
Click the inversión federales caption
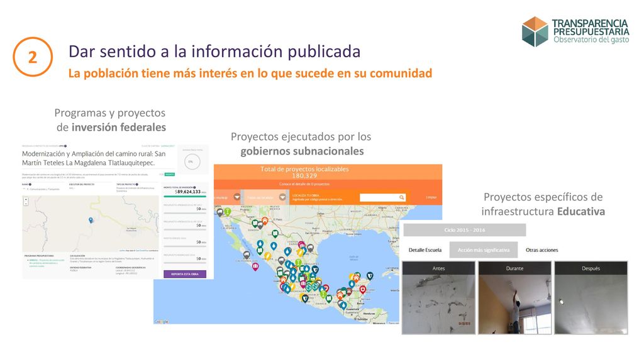click(119, 127)
